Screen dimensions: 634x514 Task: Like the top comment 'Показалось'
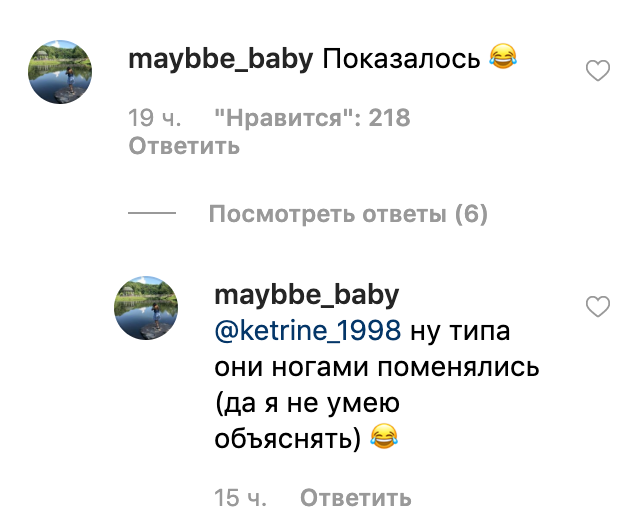click(597, 71)
